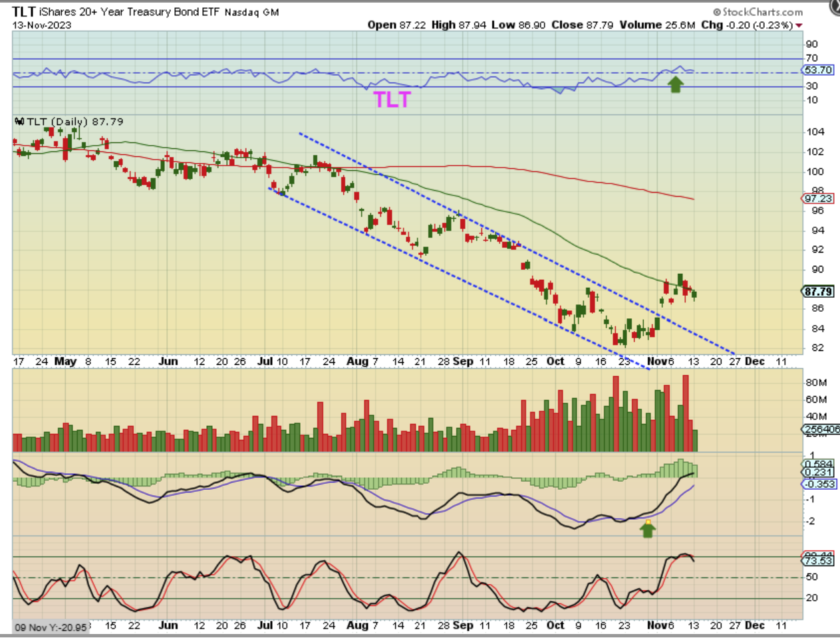The image size is (840, 638).
Task: Click the 30 oversold level on RSI axis
Action: coord(811,86)
